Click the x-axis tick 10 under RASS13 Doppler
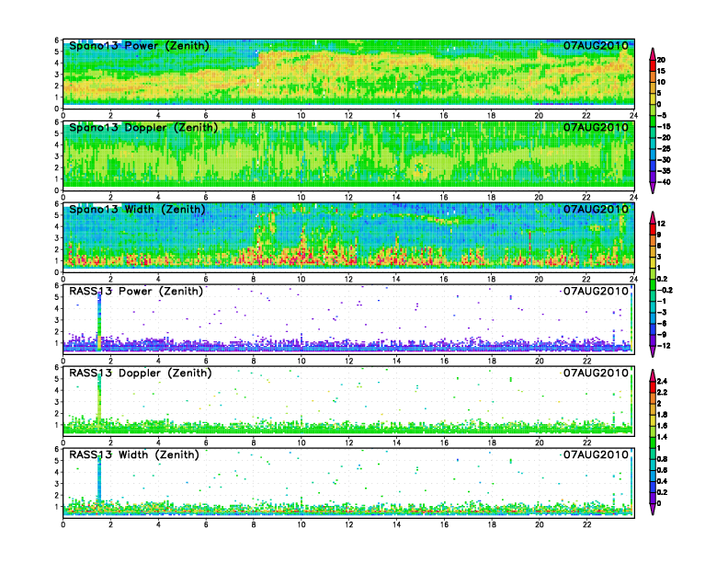This screenshot has width=728, height=563. 301,442
